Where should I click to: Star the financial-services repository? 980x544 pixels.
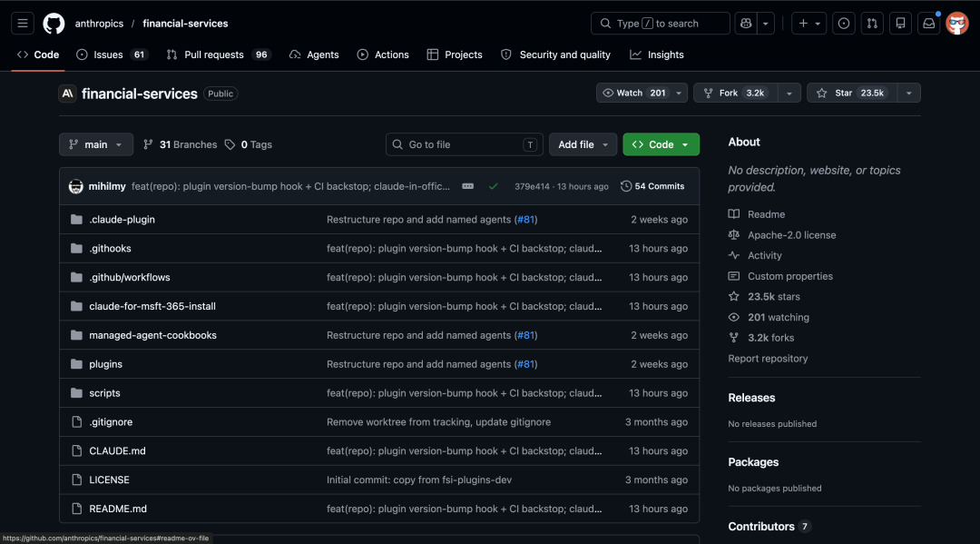click(x=852, y=93)
